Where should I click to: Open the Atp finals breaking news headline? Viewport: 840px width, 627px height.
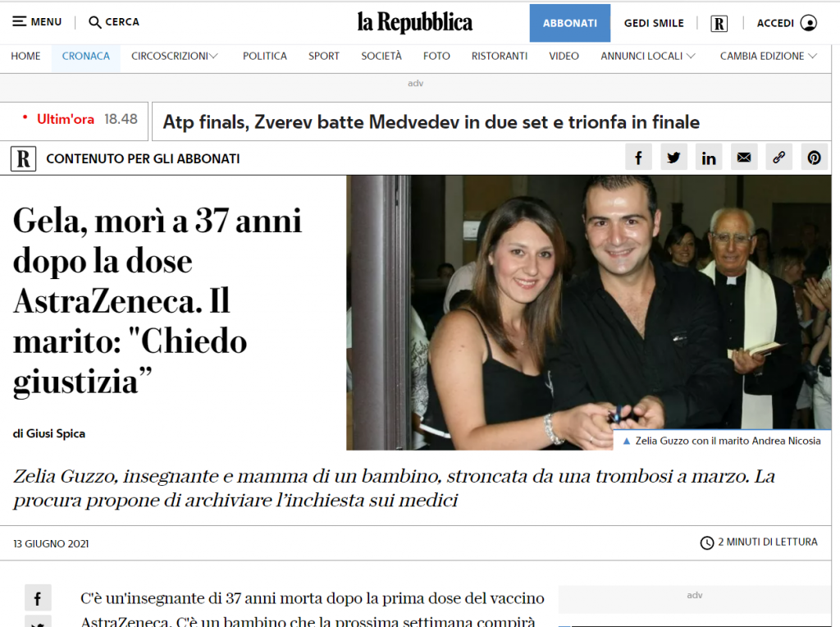click(x=431, y=122)
